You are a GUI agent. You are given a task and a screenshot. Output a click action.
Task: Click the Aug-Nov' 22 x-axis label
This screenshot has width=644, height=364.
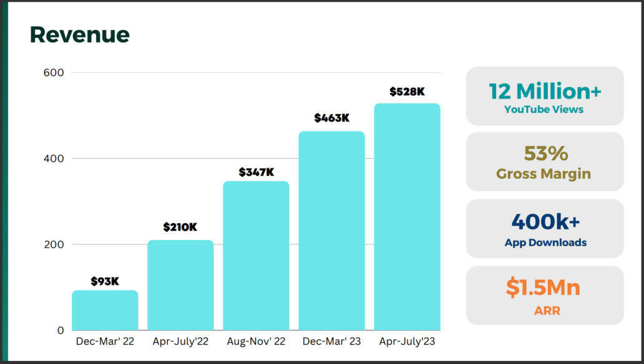(x=256, y=342)
